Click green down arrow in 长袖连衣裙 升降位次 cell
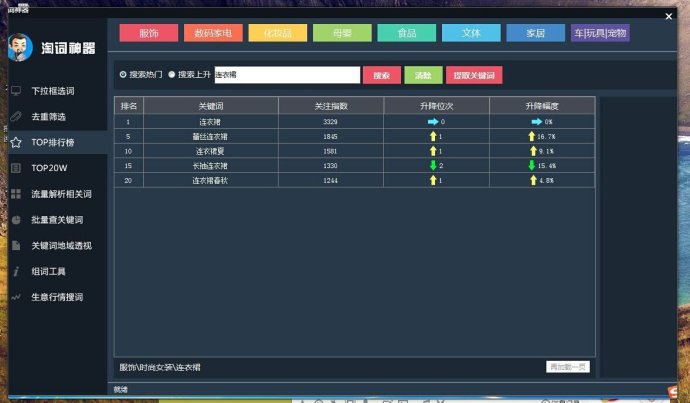Image resolution: width=690 pixels, height=403 pixels. click(x=433, y=165)
